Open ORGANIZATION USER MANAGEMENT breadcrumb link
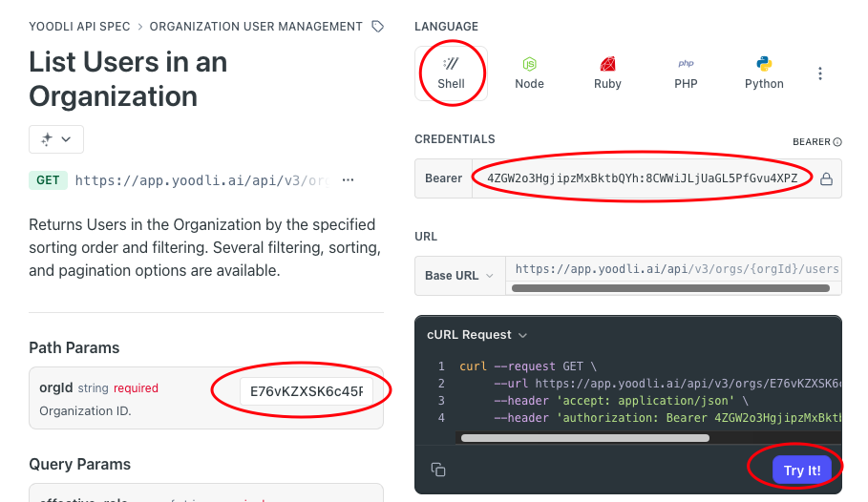The height and width of the screenshot is (502, 868). click(x=256, y=27)
